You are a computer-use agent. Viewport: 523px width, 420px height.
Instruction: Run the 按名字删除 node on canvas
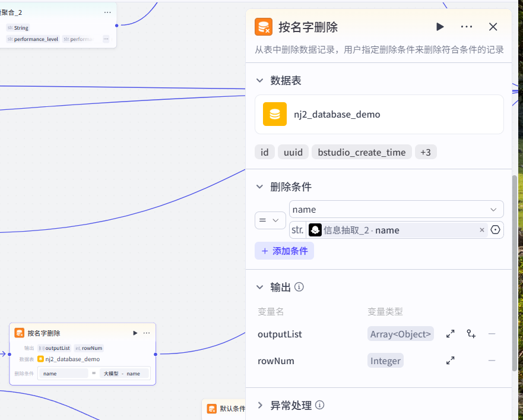(135, 333)
